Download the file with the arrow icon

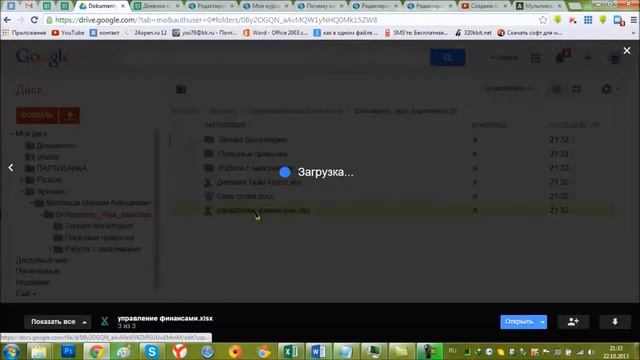coord(615,322)
